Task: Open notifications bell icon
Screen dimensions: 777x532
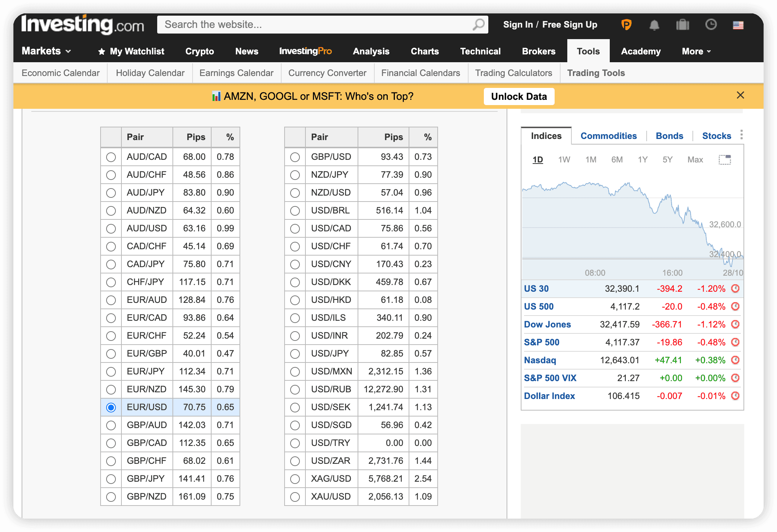Action: click(654, 25)
